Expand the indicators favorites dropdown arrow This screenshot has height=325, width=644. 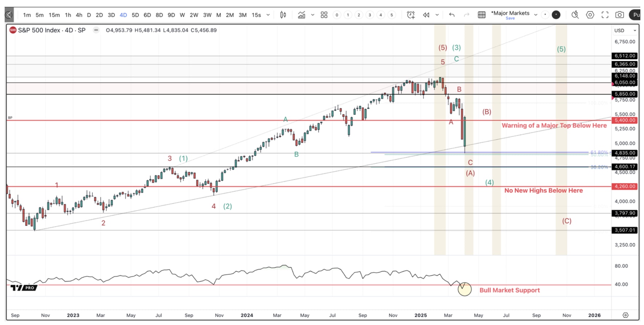click(313, 15)
